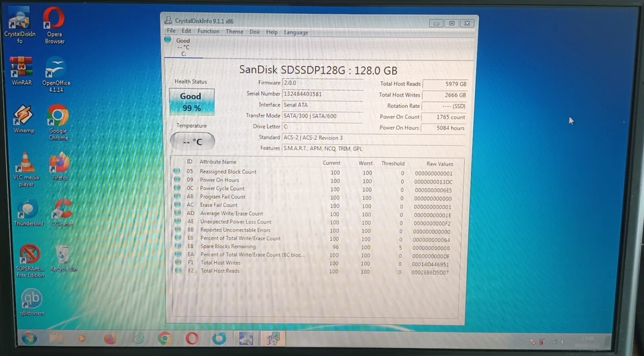Click the Features field with S.M.A.R.T.
Screen dimensions: 644x356
point(374,148)
